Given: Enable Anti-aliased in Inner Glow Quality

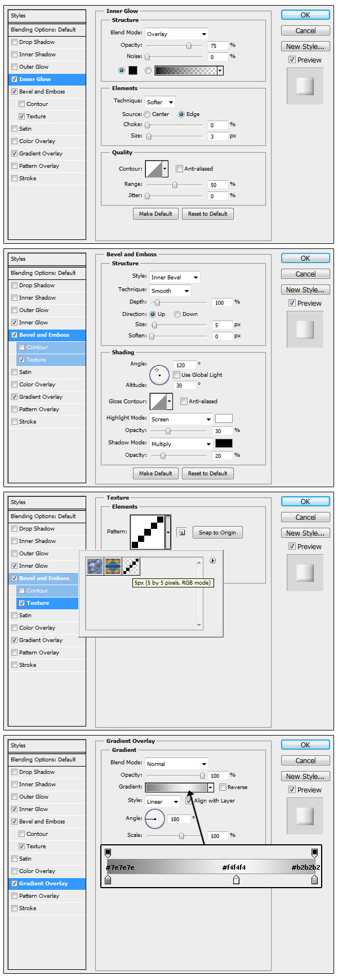Looking at the screenshot, I should pyautogui.click(x=179, y=168).
